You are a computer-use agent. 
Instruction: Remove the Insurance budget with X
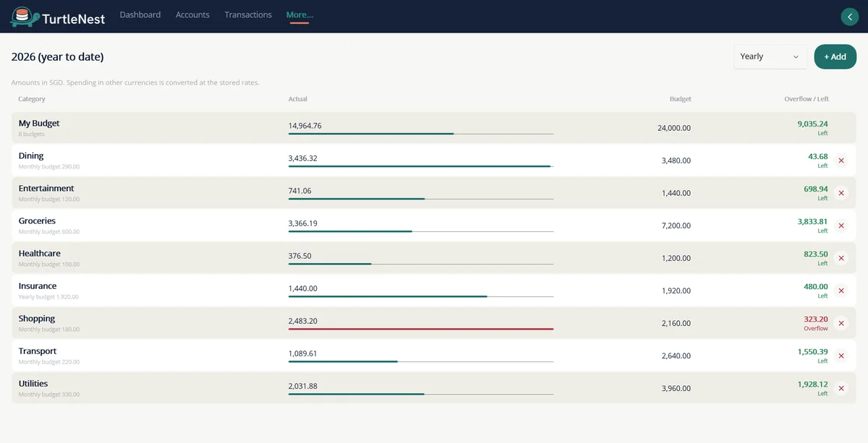point(841,291)
